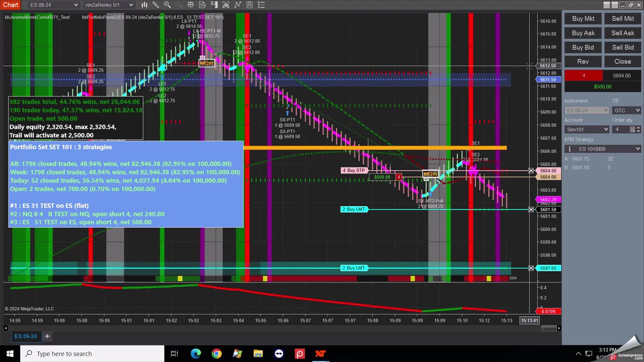Open the Chart Trader instrument ES 09-24 dropdown
Viewport: 644px width, 362px height.
tap(587, 110)
